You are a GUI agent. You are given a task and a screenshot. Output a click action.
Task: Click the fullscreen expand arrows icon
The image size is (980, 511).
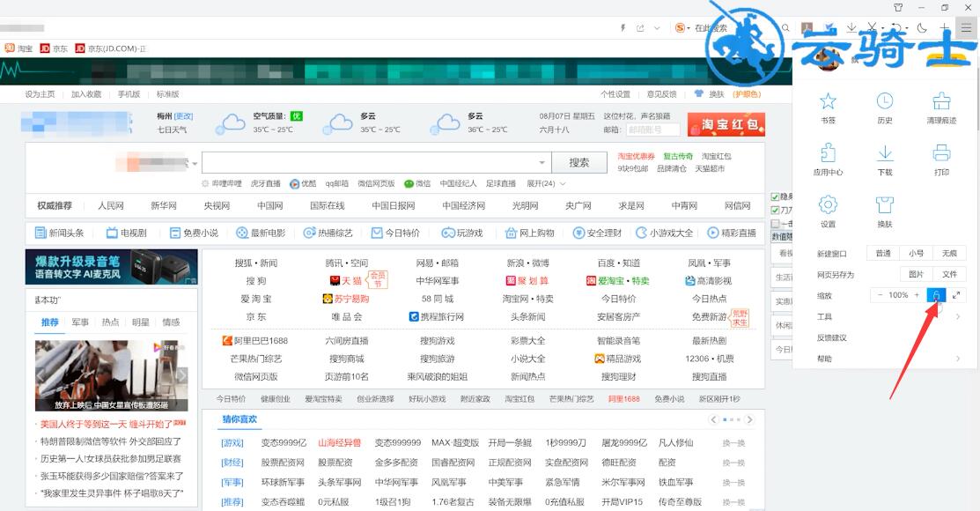point(956,295)
